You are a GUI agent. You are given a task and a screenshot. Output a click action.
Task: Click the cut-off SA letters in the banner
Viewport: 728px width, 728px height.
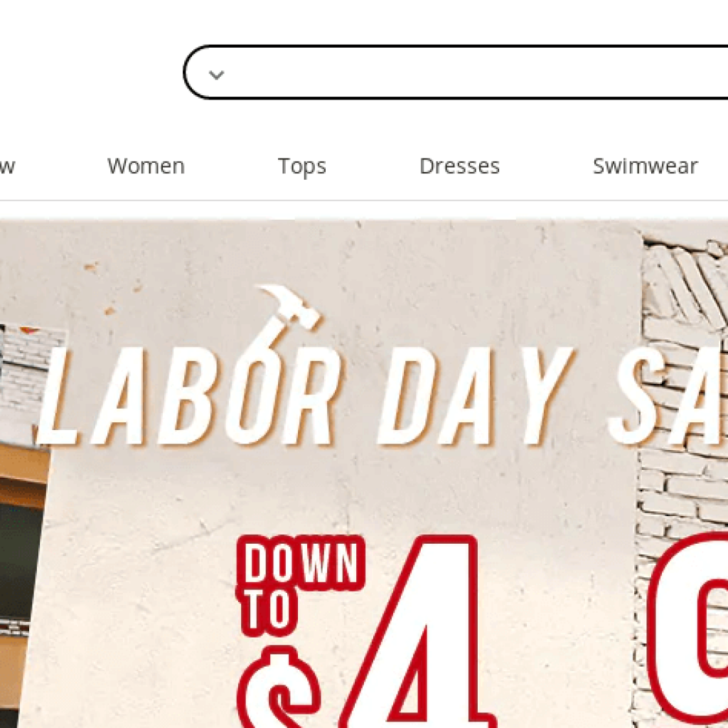tap(668, 396)
